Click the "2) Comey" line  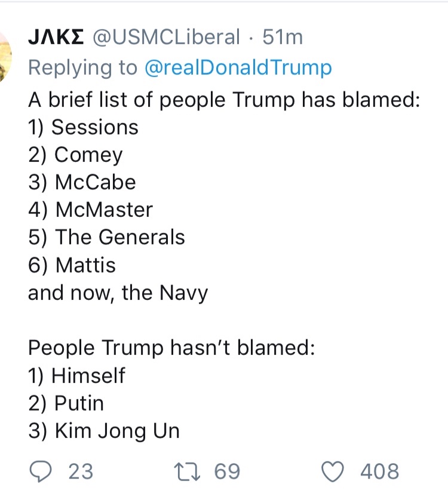click(75, 155)
